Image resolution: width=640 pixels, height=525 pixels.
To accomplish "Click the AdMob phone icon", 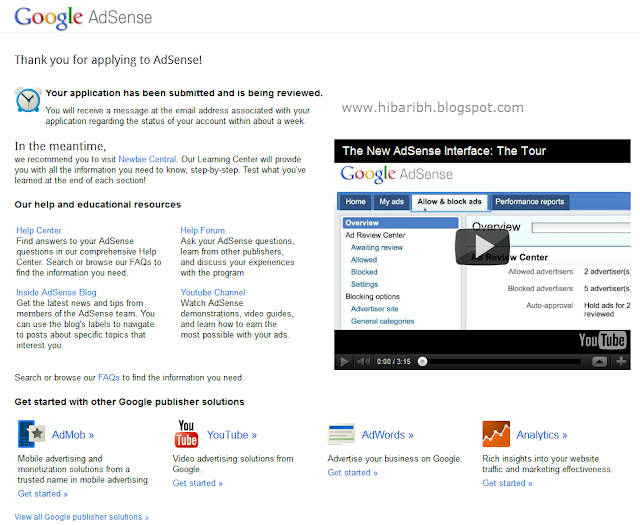I will click(x=31, y=434).
